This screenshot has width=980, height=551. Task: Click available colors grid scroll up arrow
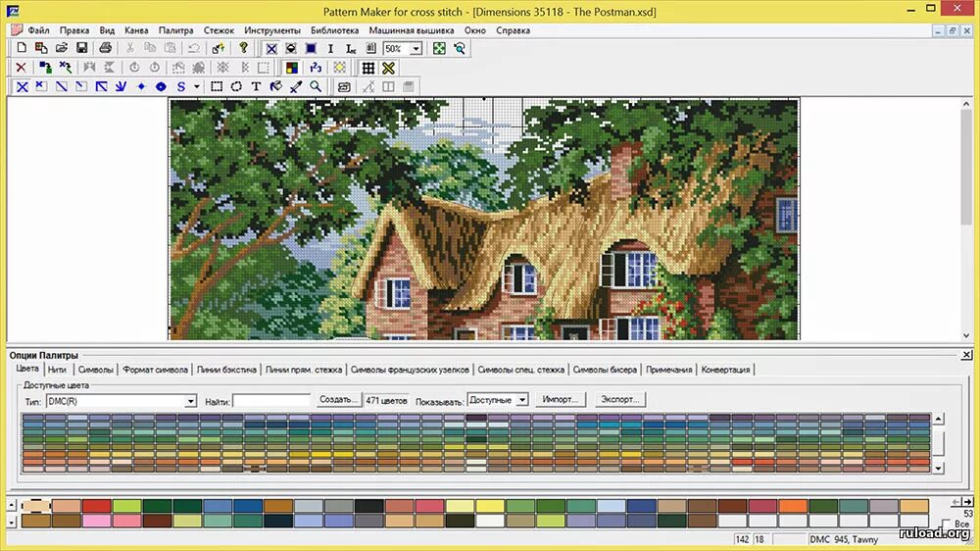[938, 419]
